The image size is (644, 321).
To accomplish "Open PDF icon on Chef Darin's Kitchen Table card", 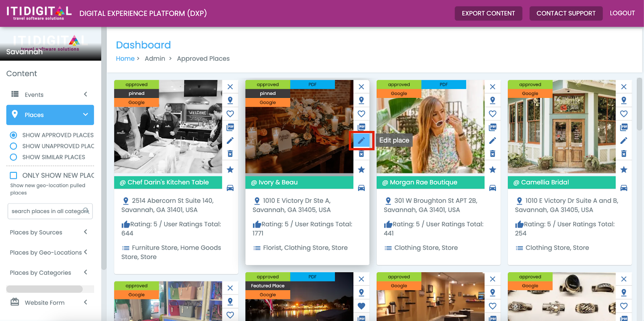I will (230, 127).
